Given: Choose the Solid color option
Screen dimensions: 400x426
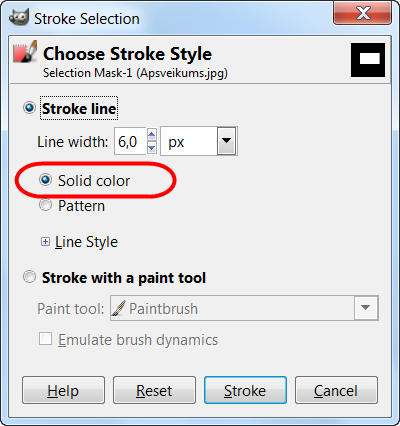Looking at the screenshot, I should [x=45, y=180].
